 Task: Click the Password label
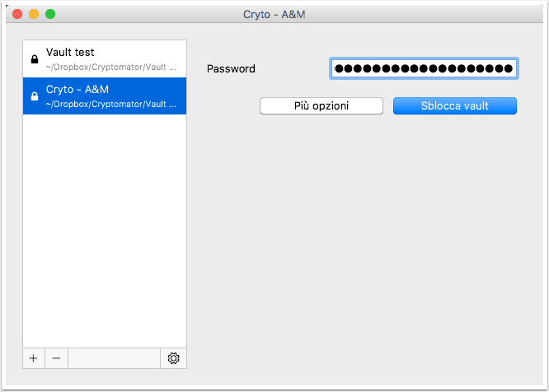tap(231, 69)
